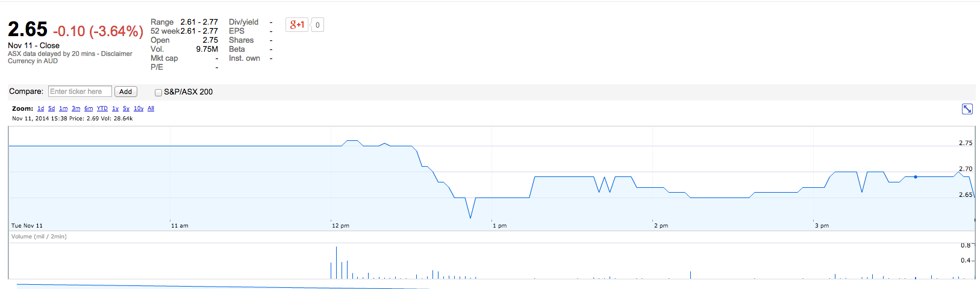Switch chart zoom to 1m
980x289 pixels.
tap(63, 108)
